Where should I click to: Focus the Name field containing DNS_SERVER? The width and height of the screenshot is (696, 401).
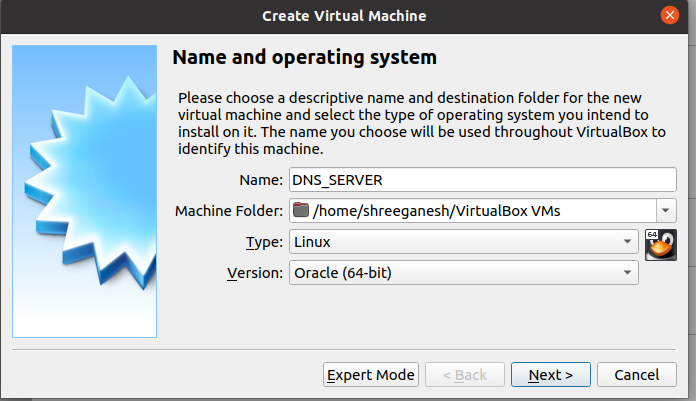pos(482,180)
